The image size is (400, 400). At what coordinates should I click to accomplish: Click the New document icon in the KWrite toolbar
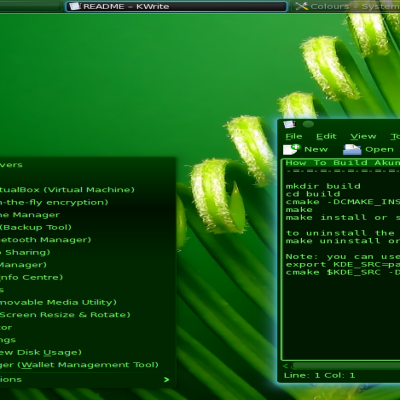tap(291, 149)
